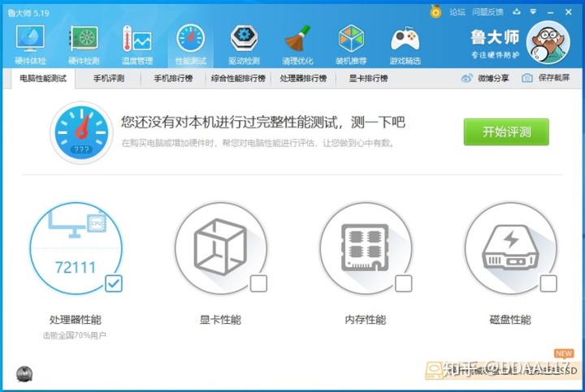The image size is (585, 392).
Task: Open 游戏精选 game selection
Action: point(405,45)
